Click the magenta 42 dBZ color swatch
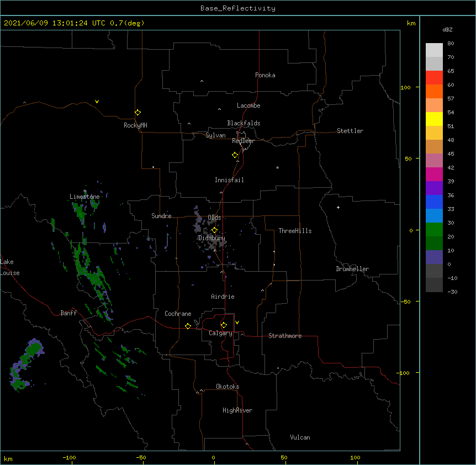476x465 pixels. [x=434, y=174]
